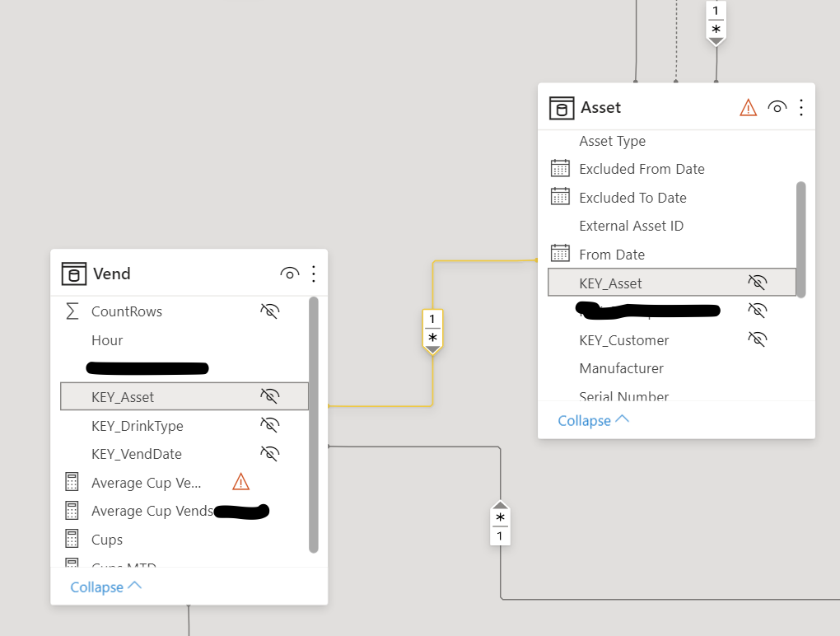Unhide the KEY_Customer field
The height and width of the screenshot is (636, 840).
click(758, 339)
